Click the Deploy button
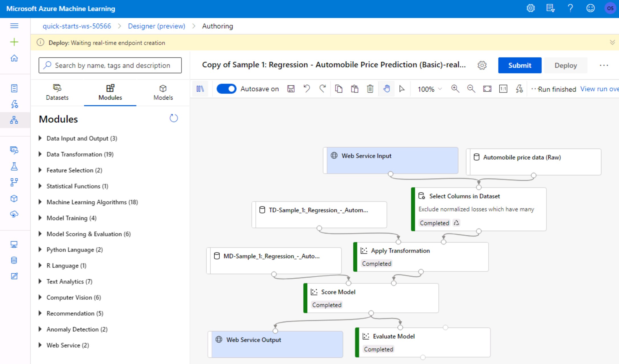This screenshot has height=364, width=619. tap(565, 65)
